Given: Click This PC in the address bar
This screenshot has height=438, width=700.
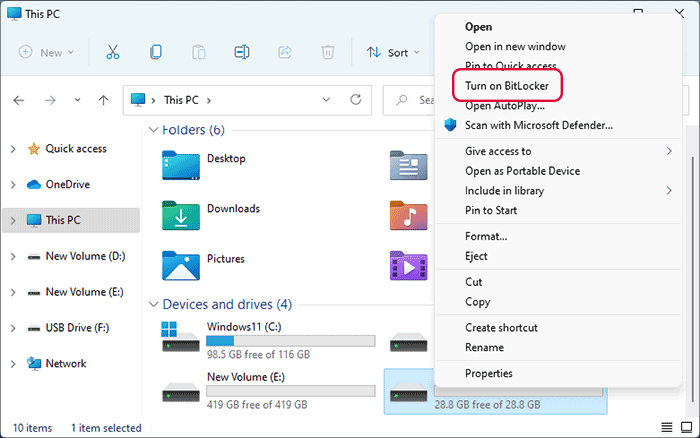Looking at the screenshot, I should pos(181,100).
